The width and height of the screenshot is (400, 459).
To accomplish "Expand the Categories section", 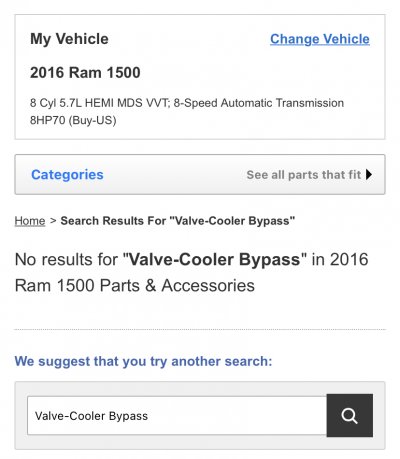I will (x=67, y=174).
